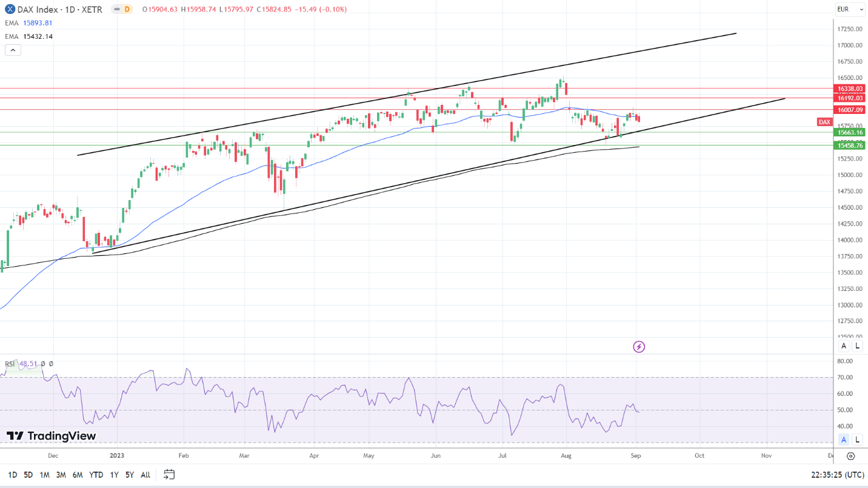The image size is (868, 488).
Task: Click the Oct label on time axis
Action: (699, 455)
